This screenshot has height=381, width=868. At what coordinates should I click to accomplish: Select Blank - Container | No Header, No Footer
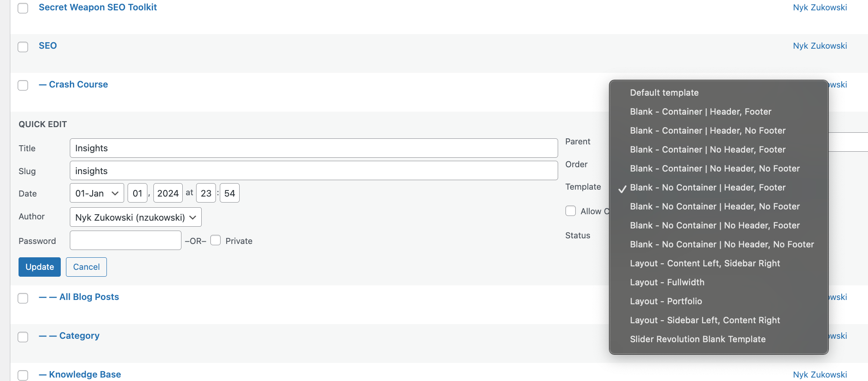coord(719,169)
